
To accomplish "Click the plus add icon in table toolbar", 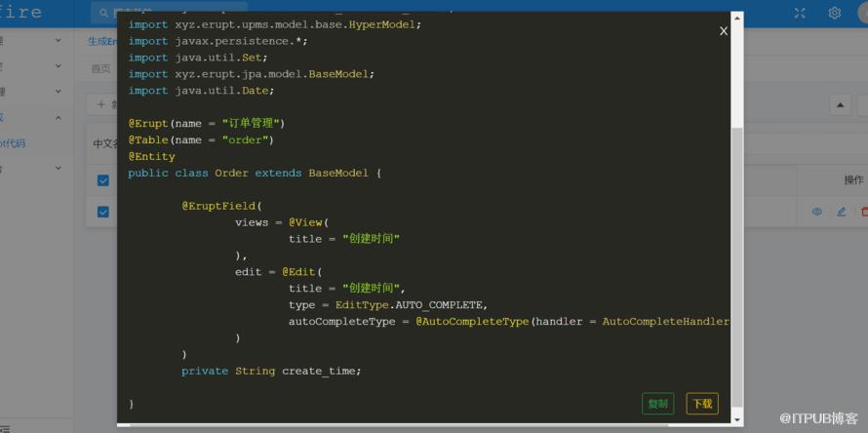I will click(100, 104).
